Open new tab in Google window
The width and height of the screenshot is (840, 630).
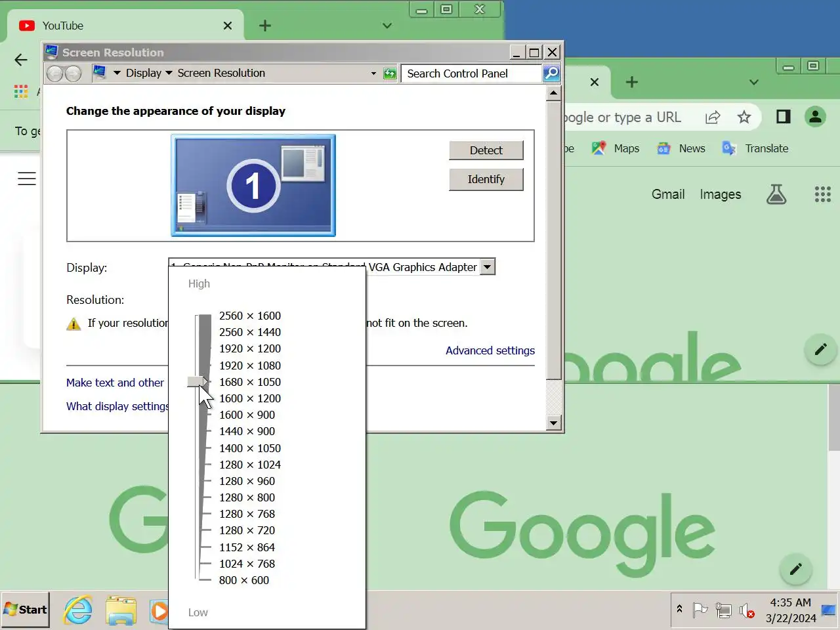click(x=631, y=82)
